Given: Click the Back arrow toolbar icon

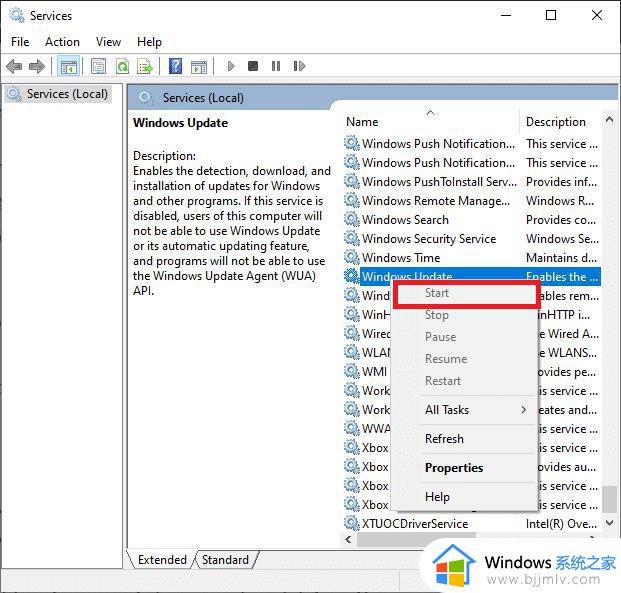Looking at the screenshot, I should 14,66.
